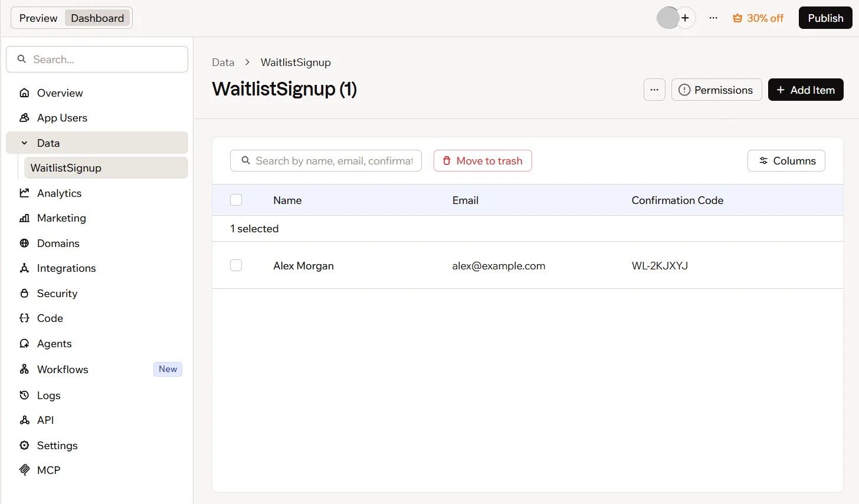The height and width of the screenshot is (504, 859).
Task: Go to App Users in the sidebar
Action: coord(97,118)
